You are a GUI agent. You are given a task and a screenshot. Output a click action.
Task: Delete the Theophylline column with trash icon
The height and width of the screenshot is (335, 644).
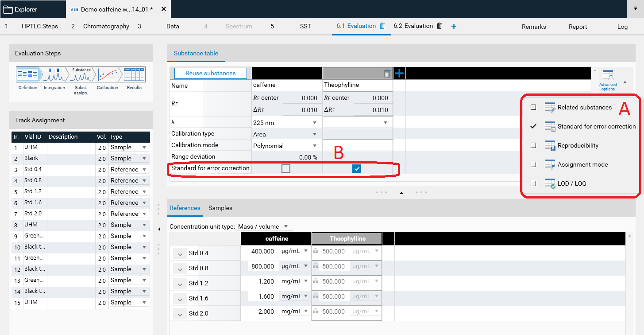coord(387,74)
